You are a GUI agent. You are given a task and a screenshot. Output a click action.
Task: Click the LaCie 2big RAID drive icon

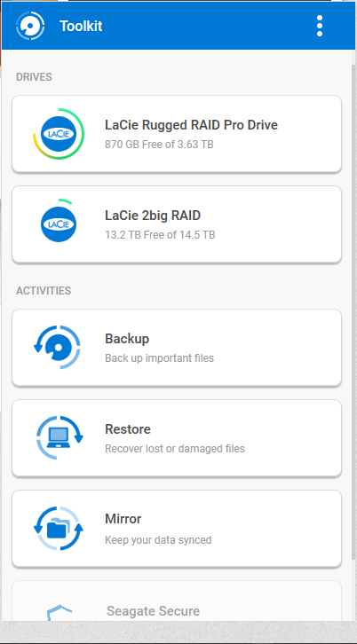[x=59, y=222]
